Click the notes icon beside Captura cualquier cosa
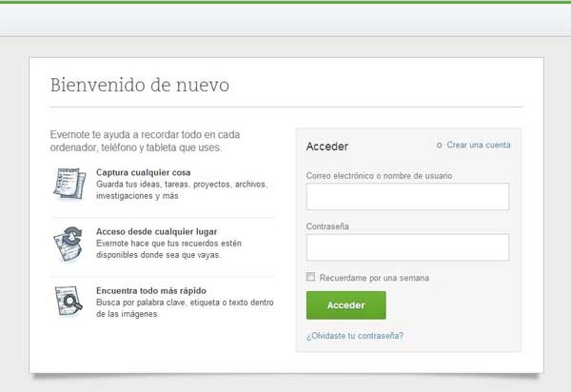The width and height of the screenshot is (571, 392). 69,181
